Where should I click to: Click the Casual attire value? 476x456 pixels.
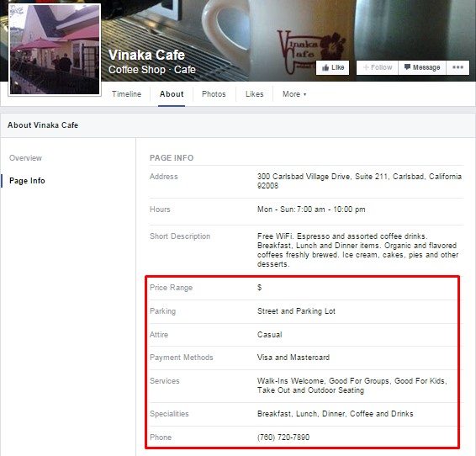tap(270, 335)
